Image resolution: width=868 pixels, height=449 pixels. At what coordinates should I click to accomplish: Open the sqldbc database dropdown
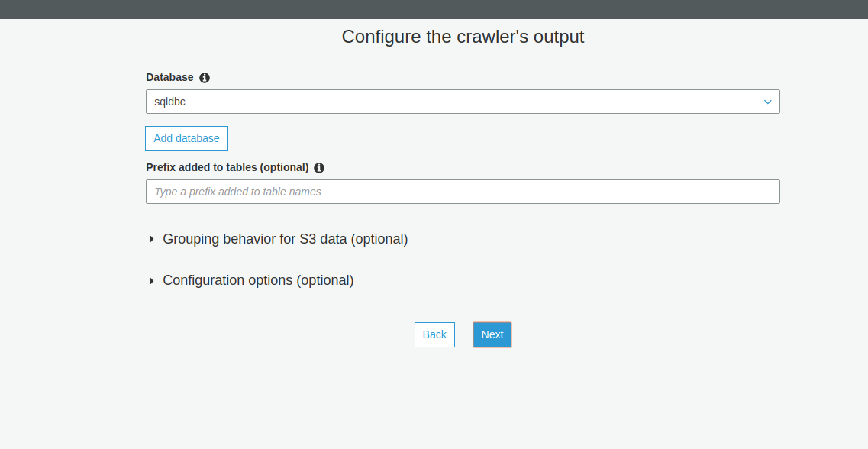[462, 102]
